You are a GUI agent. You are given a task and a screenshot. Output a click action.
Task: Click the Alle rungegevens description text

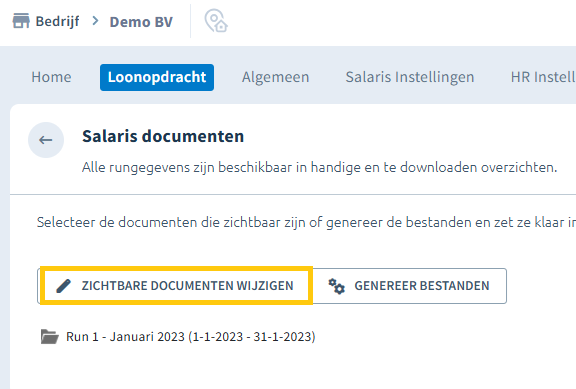pos(320,168)
